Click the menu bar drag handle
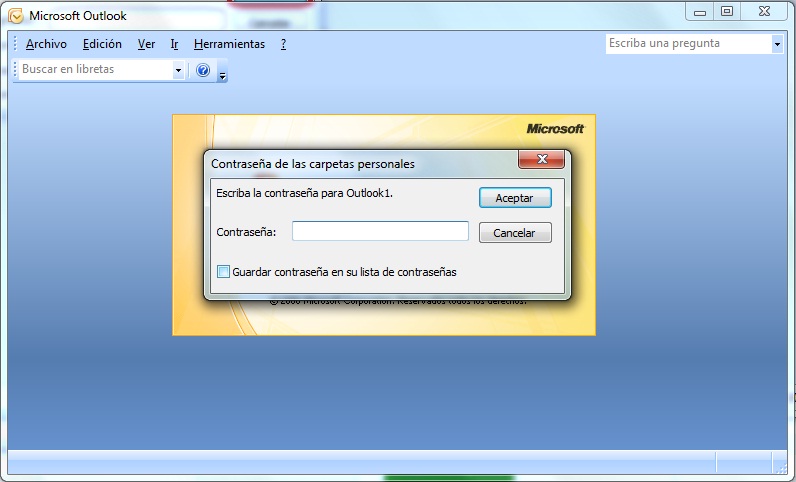Viewport: 796px width, 482px height. coord(15,44)
